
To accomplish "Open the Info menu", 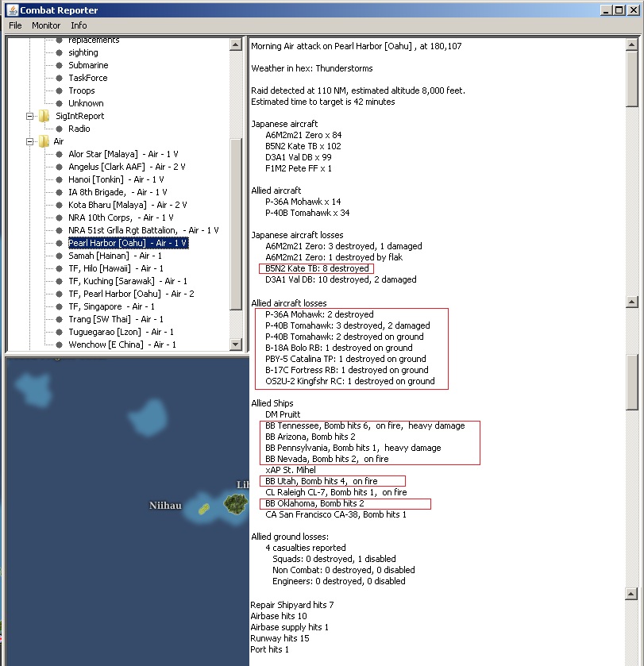I will [79, 25].
